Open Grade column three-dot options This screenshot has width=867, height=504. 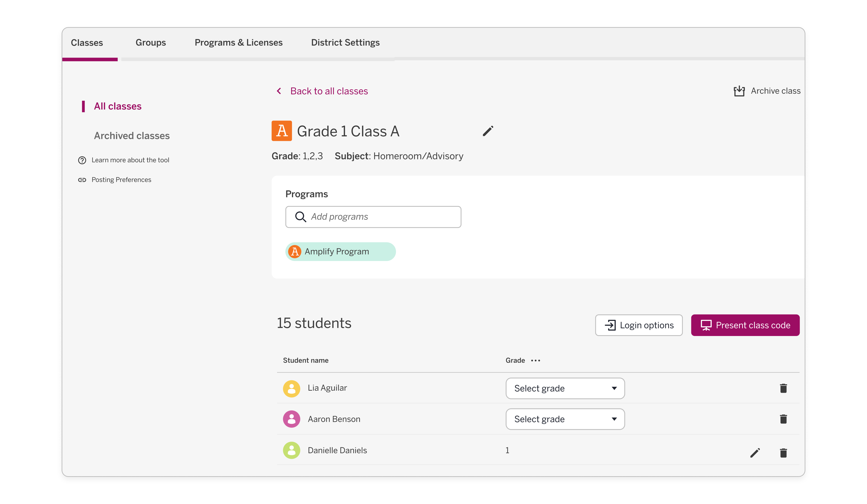(x=535, y=361)
